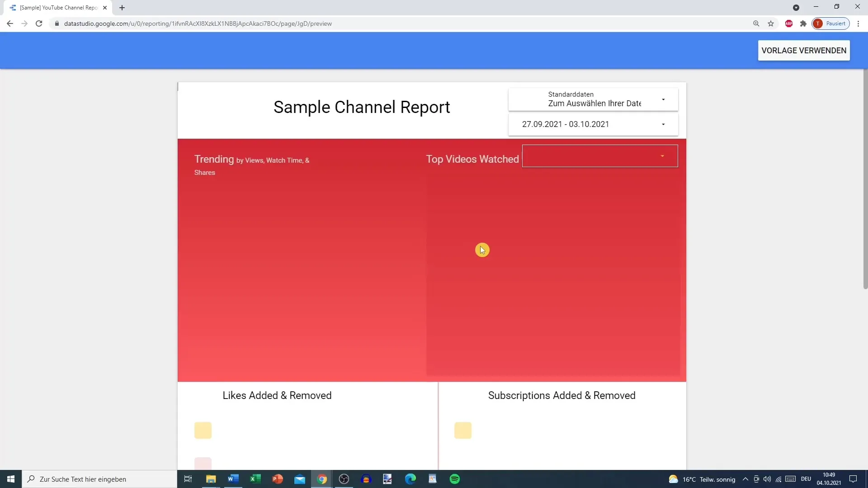This screenshot has height=488, width=868.
Task: Click the browser forward arrow
Action: [24, 23]
